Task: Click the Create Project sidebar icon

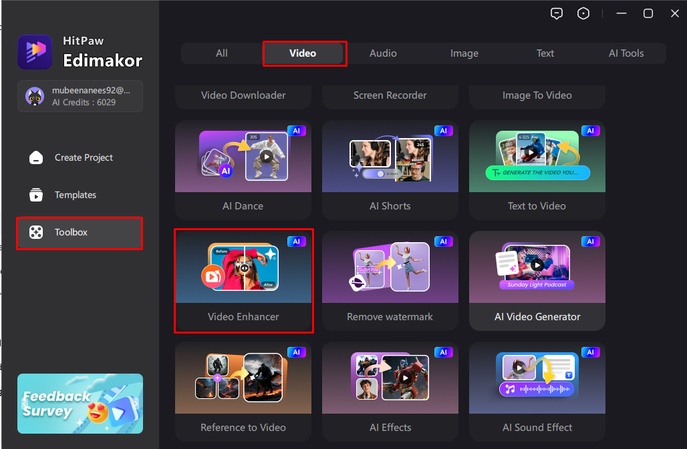Action: [x=36, y=158]
